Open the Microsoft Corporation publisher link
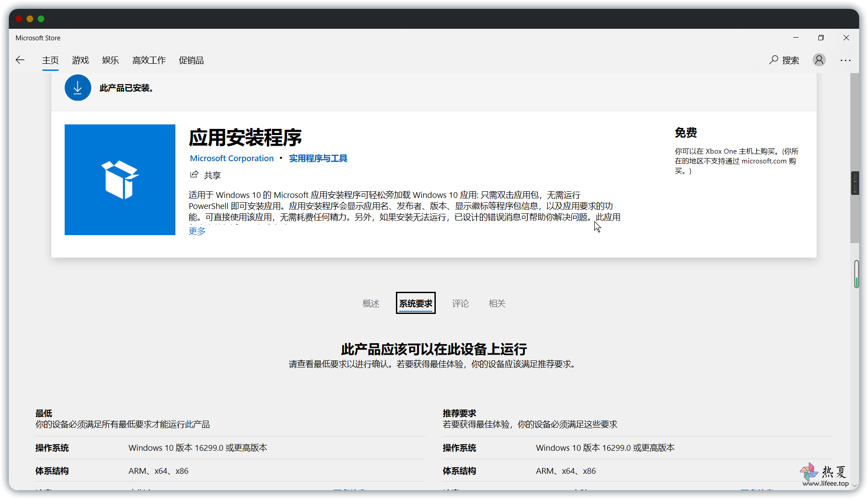 point(232,159)
